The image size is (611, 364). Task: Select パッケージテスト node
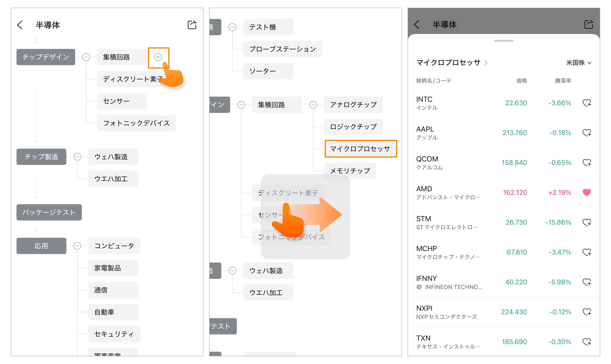coord(49,212)
